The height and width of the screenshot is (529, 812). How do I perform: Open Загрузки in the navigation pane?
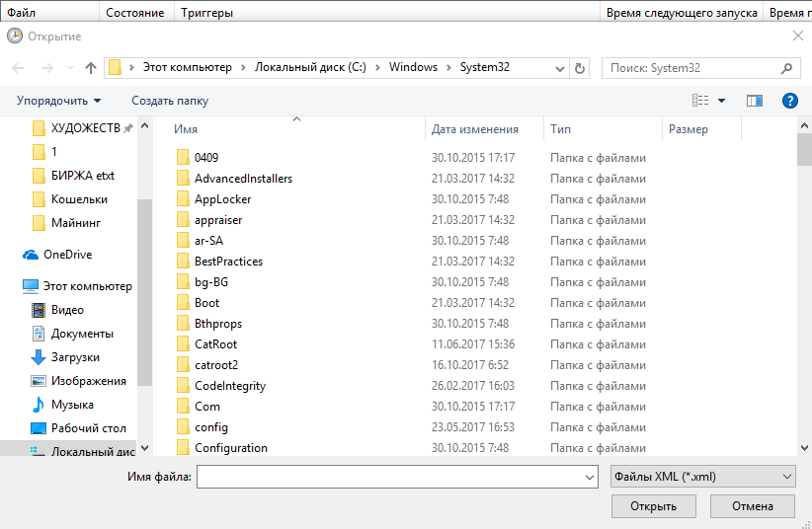tap(75, 357)
